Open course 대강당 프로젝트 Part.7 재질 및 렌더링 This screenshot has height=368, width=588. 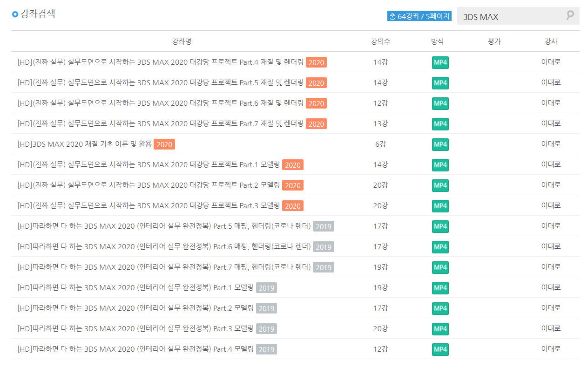point(160,123)
